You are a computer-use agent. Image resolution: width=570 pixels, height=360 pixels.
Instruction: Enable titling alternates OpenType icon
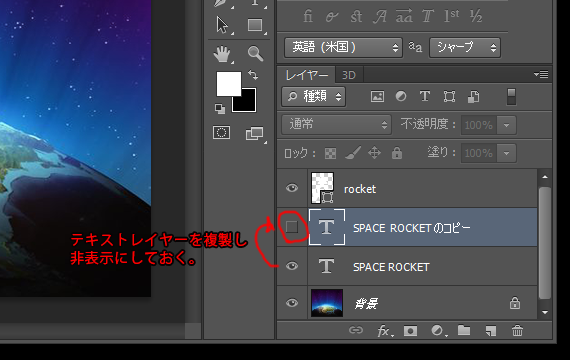428,16
